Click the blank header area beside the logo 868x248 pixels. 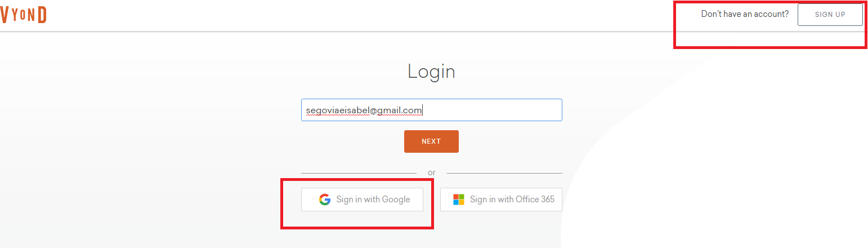(x=338, y=15)
